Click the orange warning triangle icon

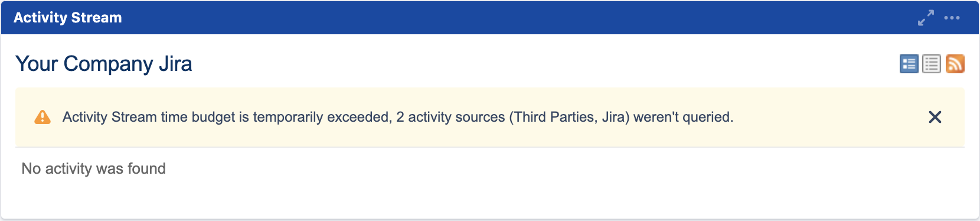point(43,117)
